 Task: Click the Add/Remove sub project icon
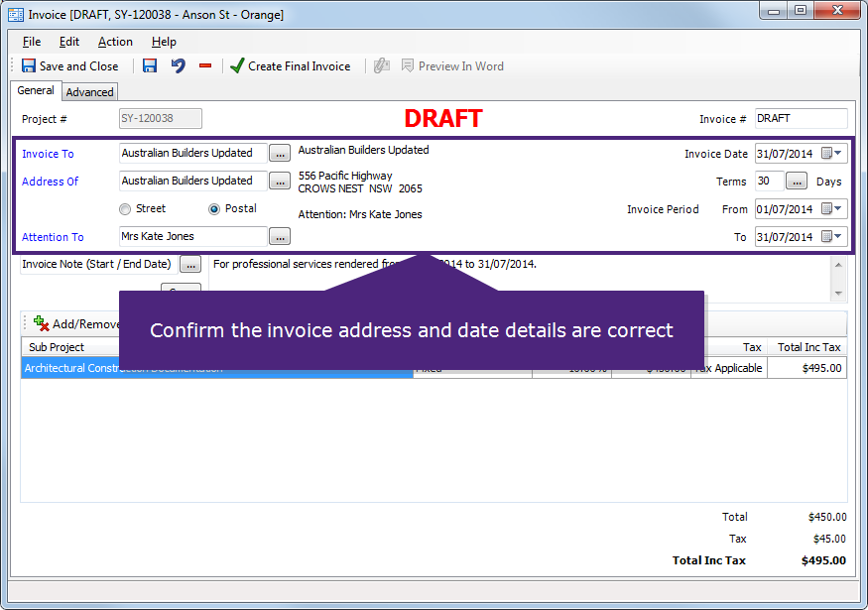[40, 323]
